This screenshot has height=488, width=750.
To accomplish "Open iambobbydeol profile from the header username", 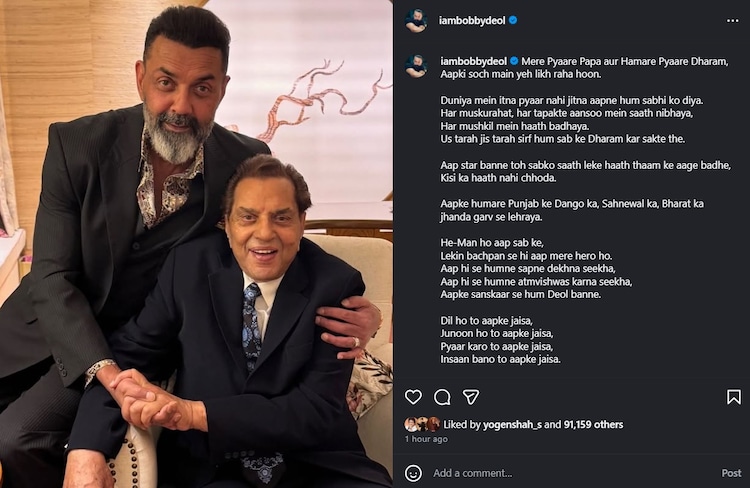I will tap(472, 20).
